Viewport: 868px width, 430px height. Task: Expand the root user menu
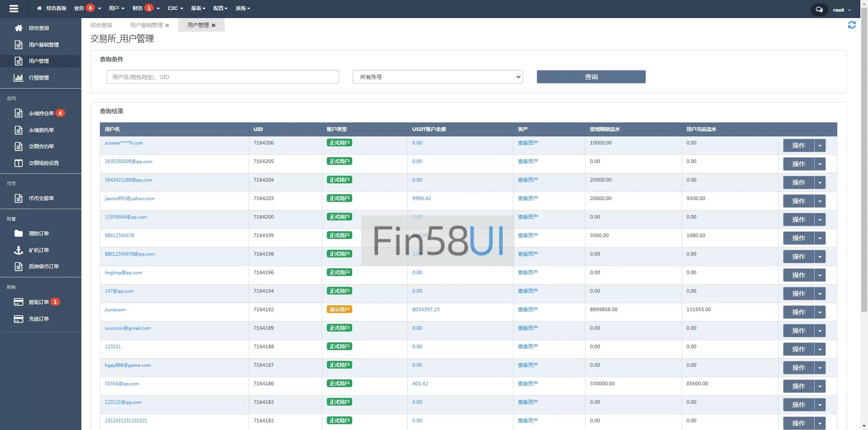point(841,10)
